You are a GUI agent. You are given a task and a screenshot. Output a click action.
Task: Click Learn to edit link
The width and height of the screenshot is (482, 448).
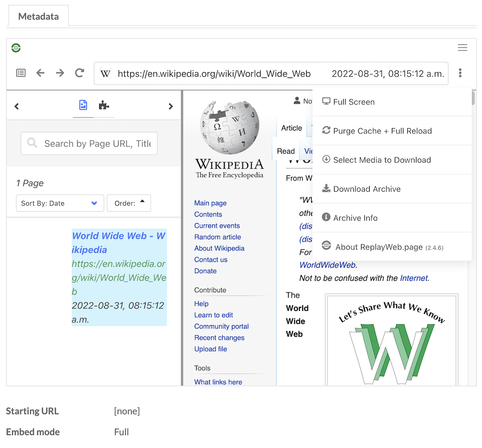point(214,315)
